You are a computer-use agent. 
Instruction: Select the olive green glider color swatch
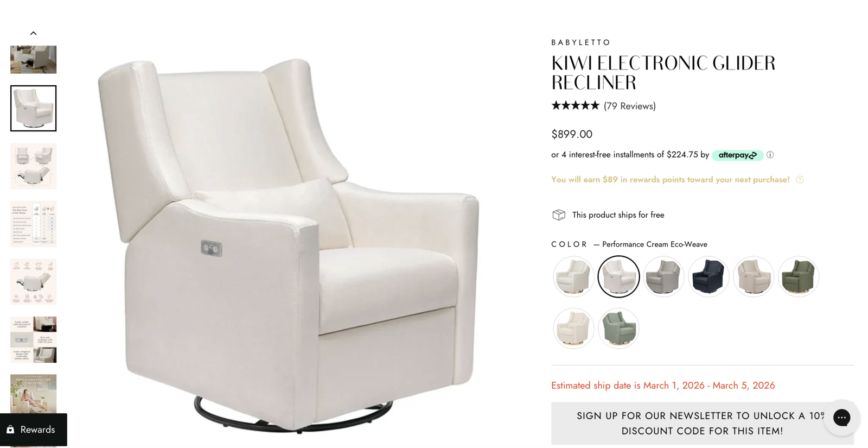coord(799,276)
